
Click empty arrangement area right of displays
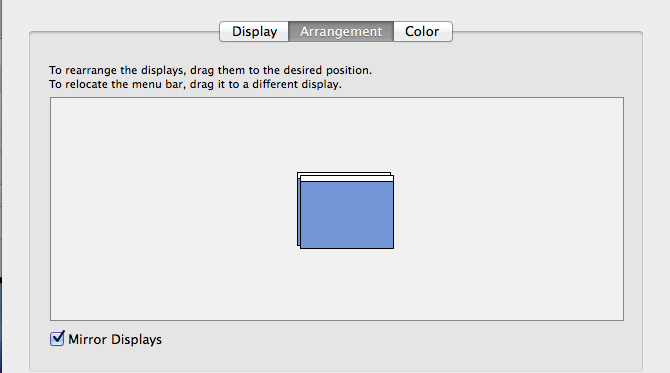pyautogui.click(x=508, y=209)
